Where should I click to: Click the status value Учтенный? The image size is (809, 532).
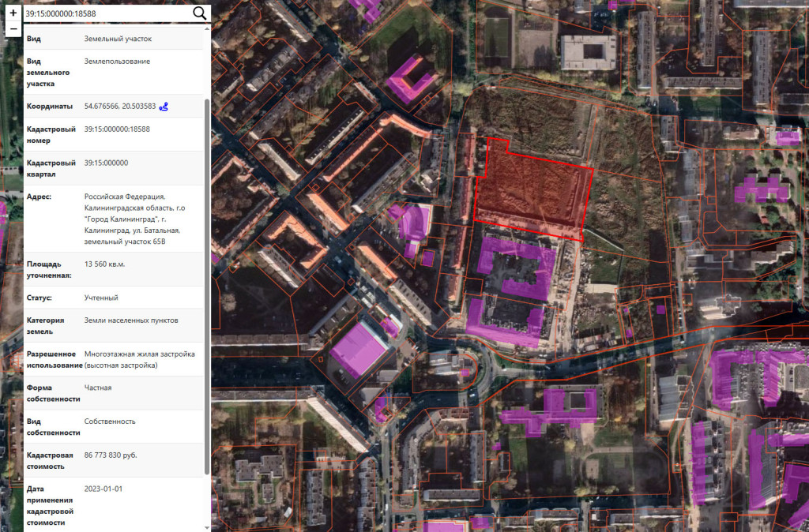coord(101,298)
